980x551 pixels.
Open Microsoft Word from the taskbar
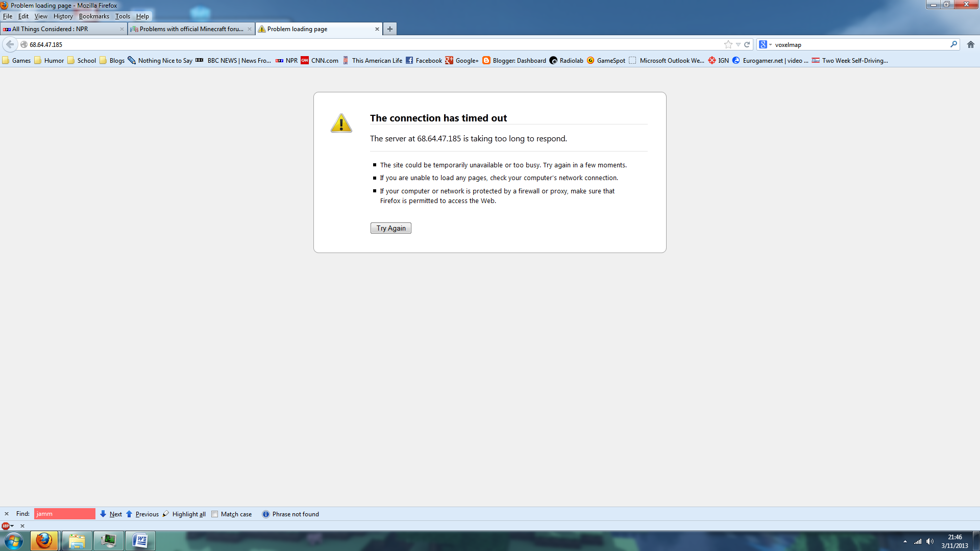pyautogui.click(x=140, y=540)
